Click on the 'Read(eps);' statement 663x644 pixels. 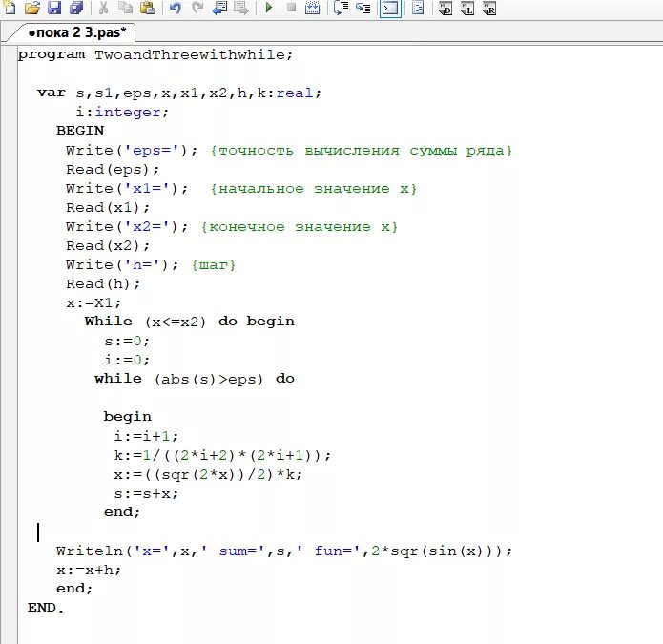[113, 169]
